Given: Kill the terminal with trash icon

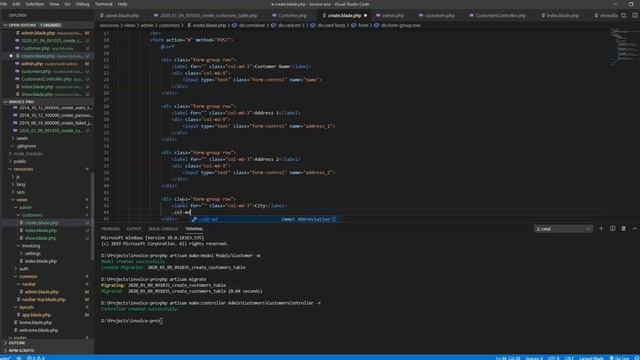Looking at the screenshot, I should [624, 229].
